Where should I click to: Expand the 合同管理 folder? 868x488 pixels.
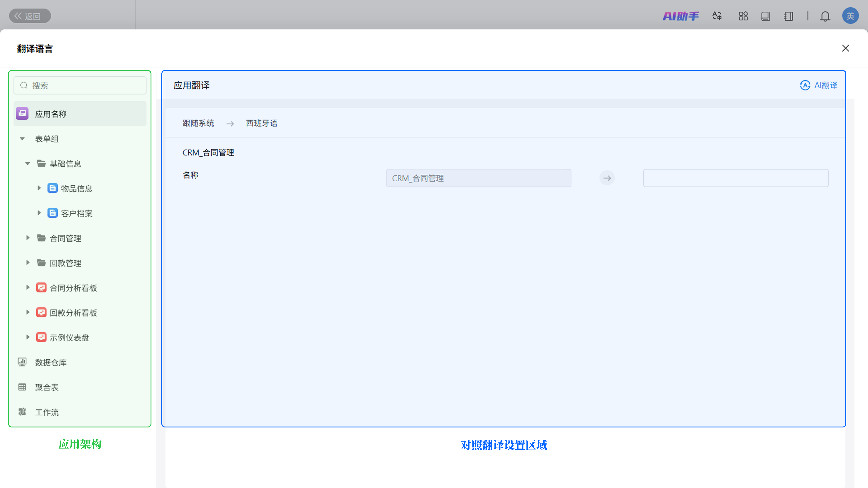(28, 238)
